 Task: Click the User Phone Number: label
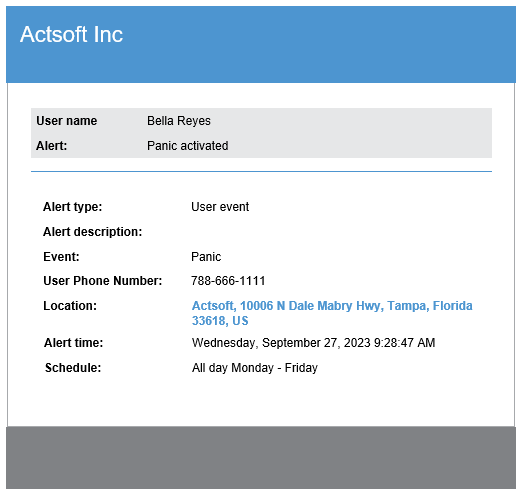103,281
